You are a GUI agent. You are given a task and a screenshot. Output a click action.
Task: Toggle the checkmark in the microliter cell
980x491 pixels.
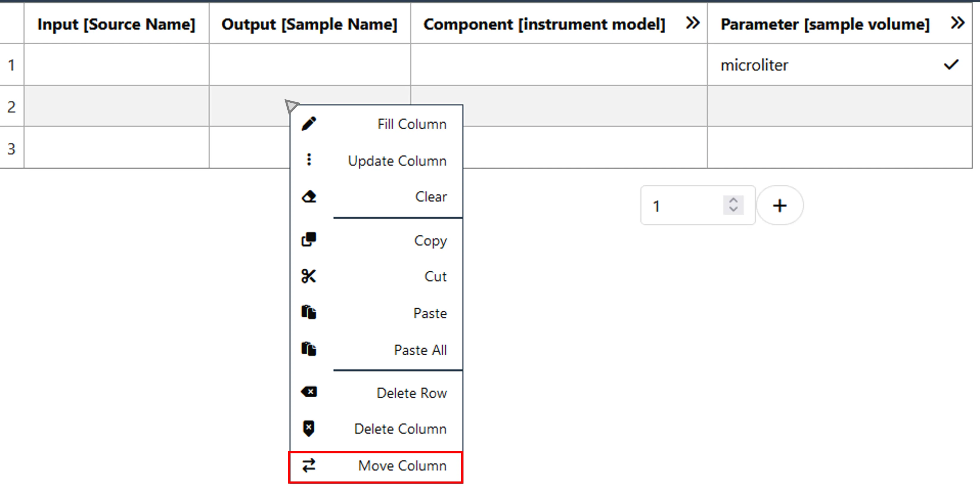951,65
